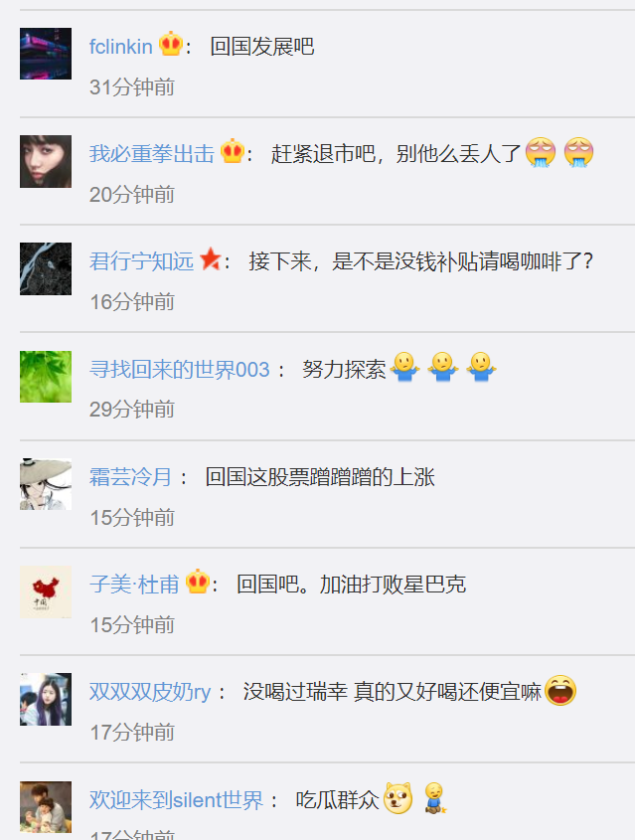Click the sitting emoji after the doge
This screenshot has height=840, width=635.
(434, 798)
